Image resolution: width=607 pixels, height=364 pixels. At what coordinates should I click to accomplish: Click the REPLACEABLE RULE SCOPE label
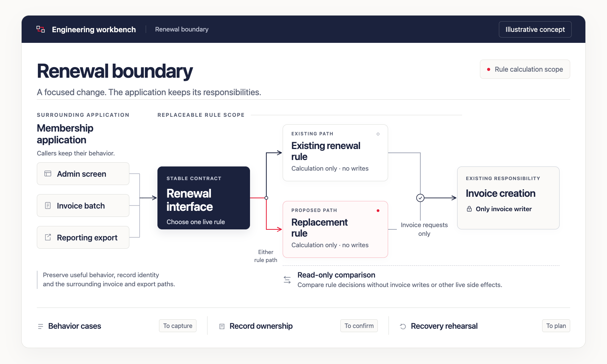[x=201, y=115]
